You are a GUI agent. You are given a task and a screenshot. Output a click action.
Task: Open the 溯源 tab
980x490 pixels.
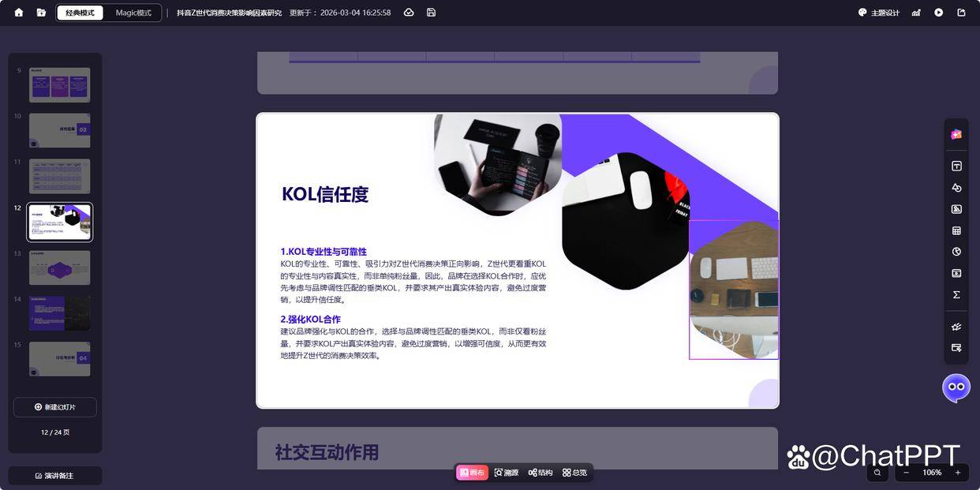(507, 473)
